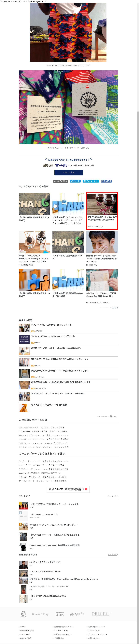
Task: Share via the Twitter ツイート button
Action: pos(75,181)
